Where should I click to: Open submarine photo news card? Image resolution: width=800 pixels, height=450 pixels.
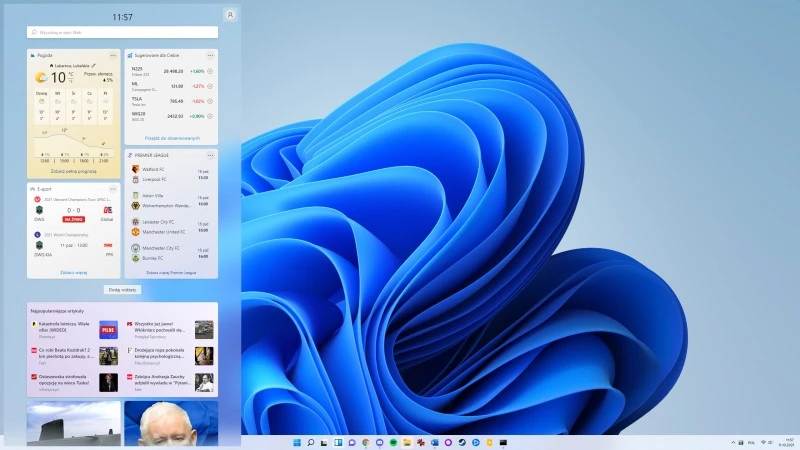click(73, 423)
